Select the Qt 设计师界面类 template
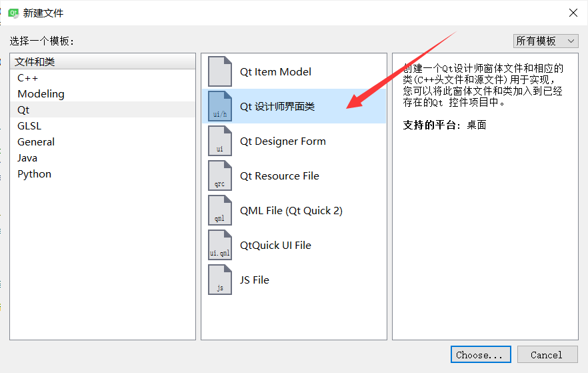 [x=294, y=106]
